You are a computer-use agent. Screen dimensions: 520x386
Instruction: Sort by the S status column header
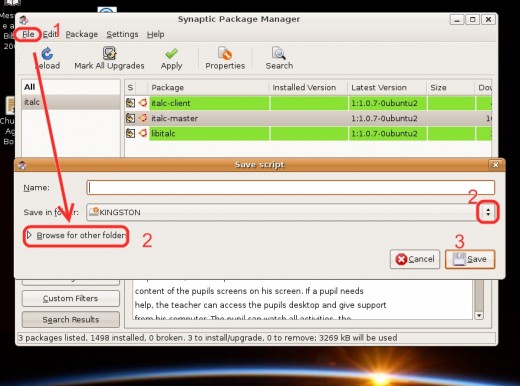[x=131, y=87]
